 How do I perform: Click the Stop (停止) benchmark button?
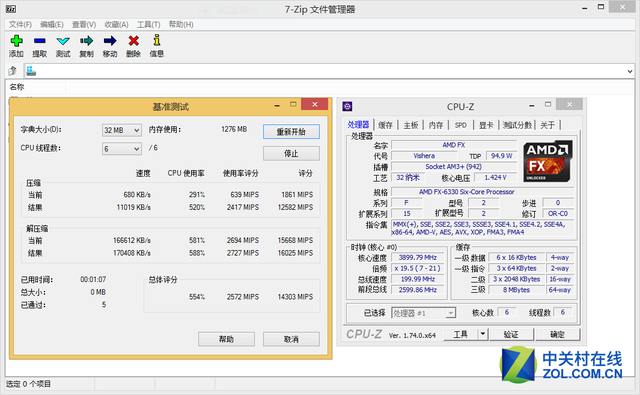(291, 153)
